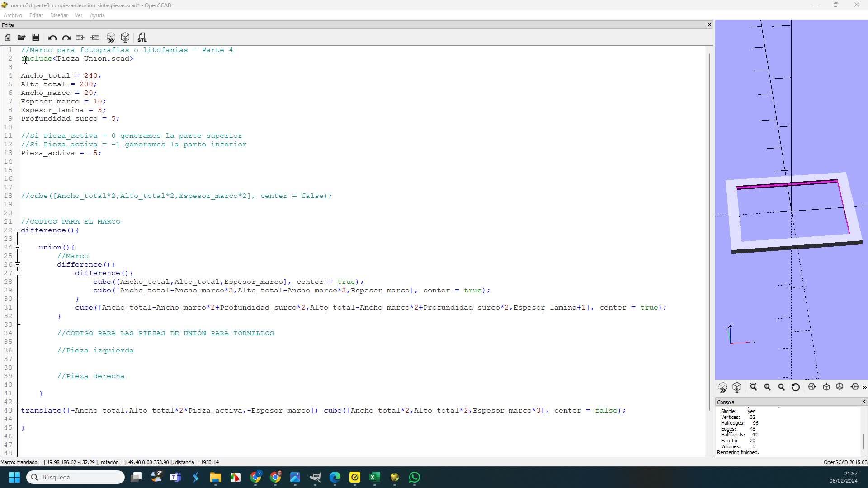This screenshot has width=868, height=488.
Task: Click Preview icon in editor toolbar
Action: pos(111,38)
